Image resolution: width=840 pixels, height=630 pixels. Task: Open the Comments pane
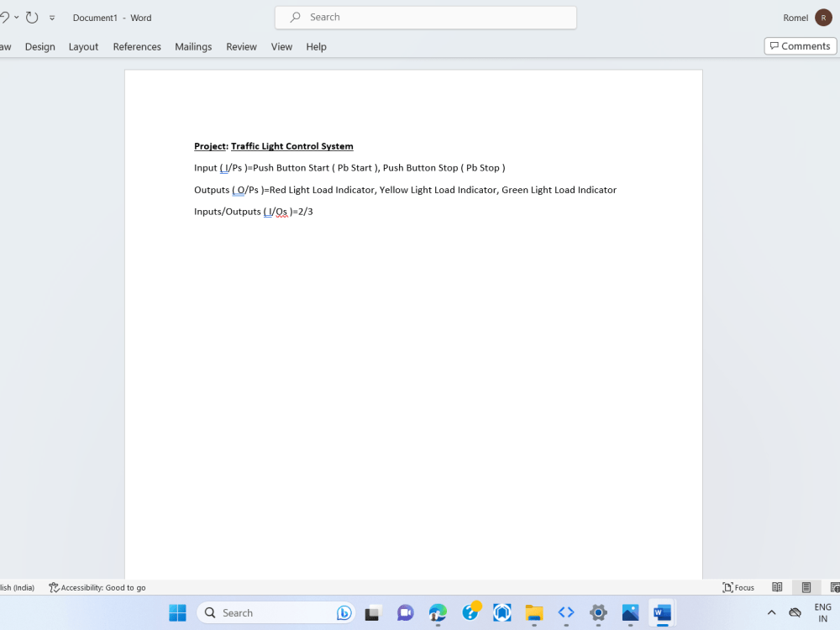[x=799, y=45]
